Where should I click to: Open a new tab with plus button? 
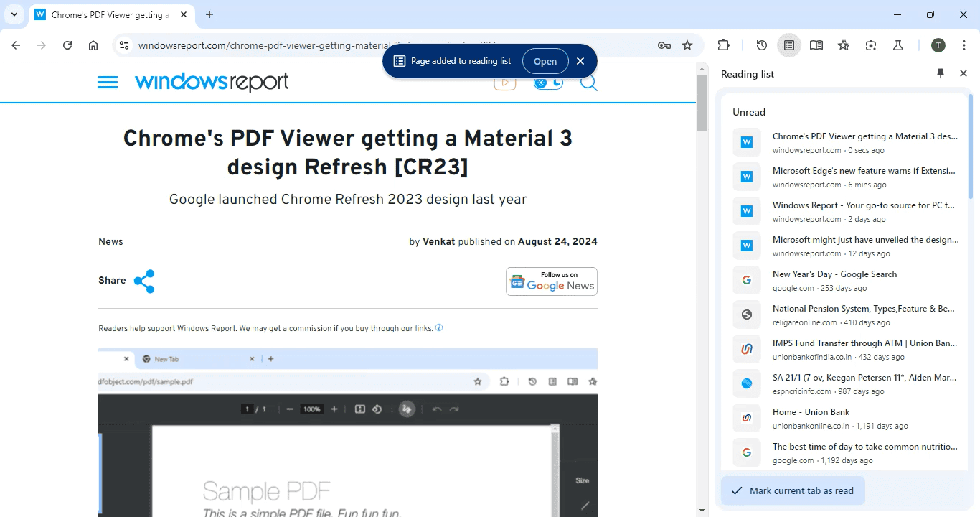(x=209, y=14)
